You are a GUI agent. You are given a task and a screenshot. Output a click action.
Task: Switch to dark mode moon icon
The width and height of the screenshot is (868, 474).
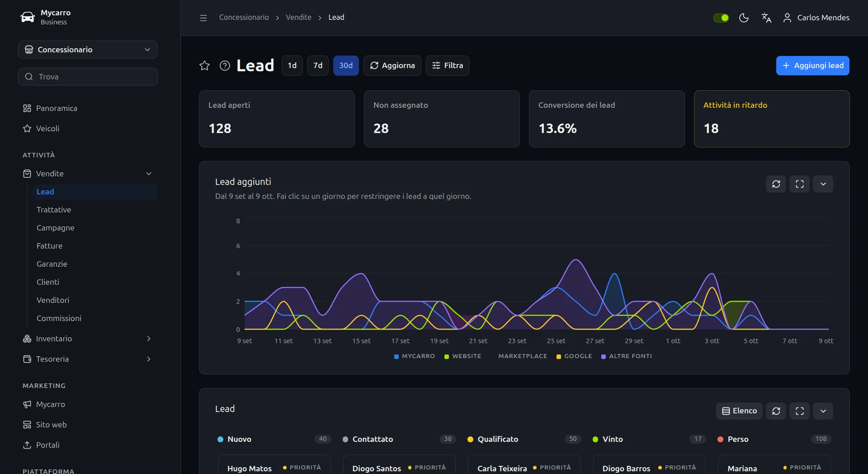[x=744, y=18]
